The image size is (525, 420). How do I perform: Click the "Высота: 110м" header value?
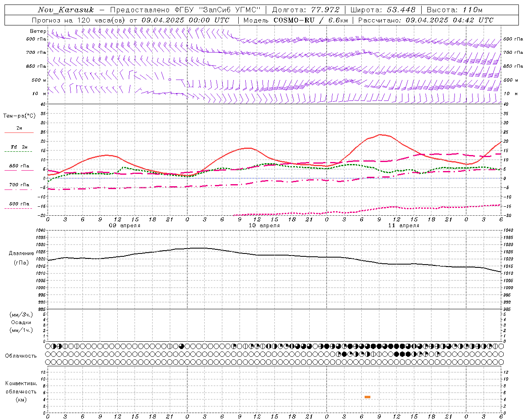pyautogui.click(x=455, y=10)
